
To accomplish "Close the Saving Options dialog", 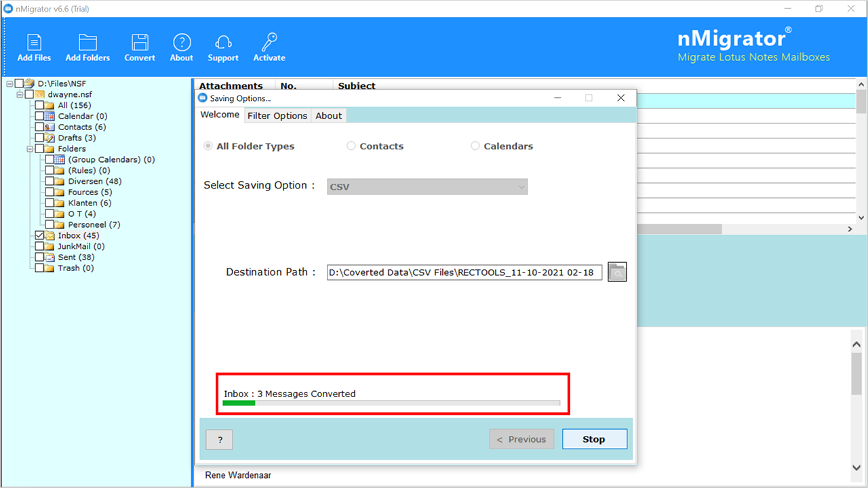I will click(620, 98).
